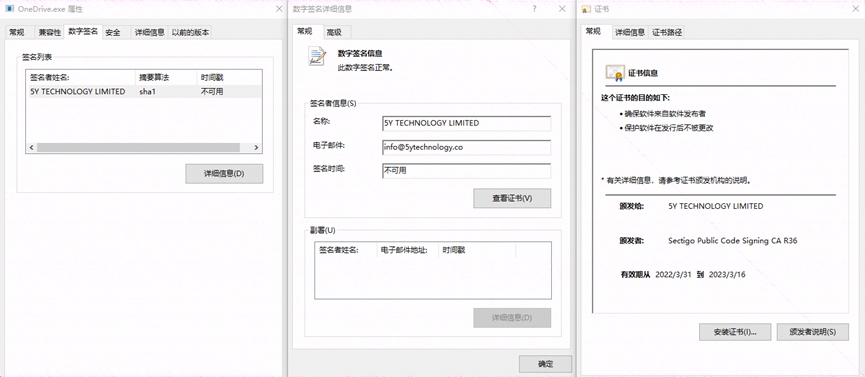865x377 pixels.
Task: Click left arrow of signature list scrollbar
Action: pyautogui.click(x=31, y=148)
